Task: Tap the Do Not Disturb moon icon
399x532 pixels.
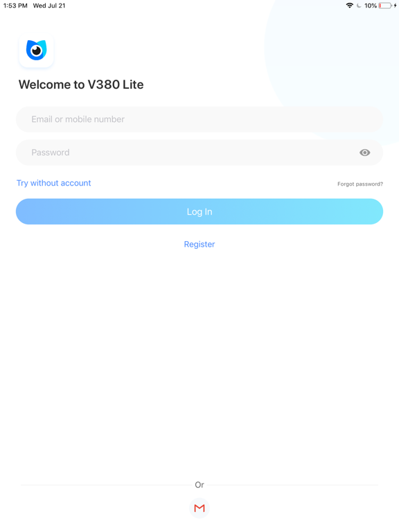Action: coord(359,6)
